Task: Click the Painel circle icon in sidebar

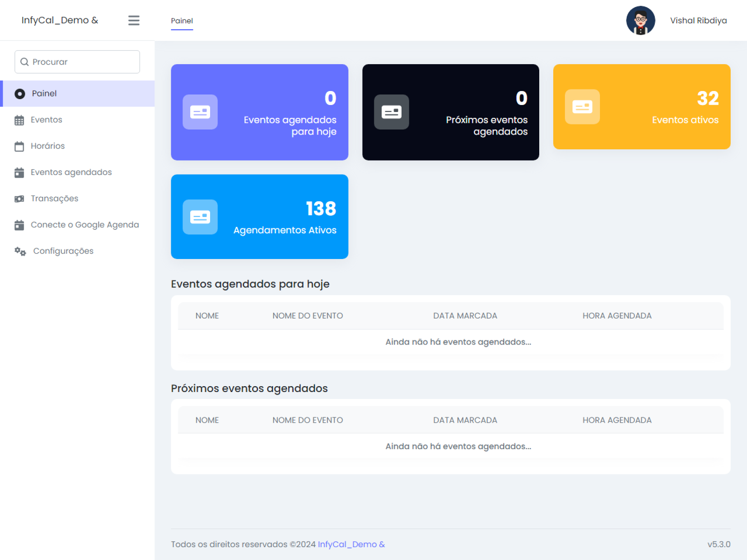Action: [x=19, y=94]
